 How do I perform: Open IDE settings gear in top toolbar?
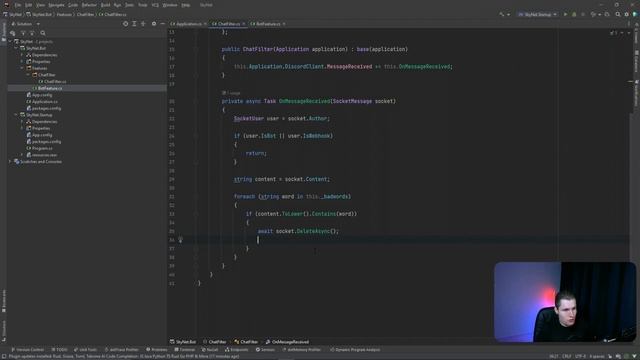tap(627, 14)
